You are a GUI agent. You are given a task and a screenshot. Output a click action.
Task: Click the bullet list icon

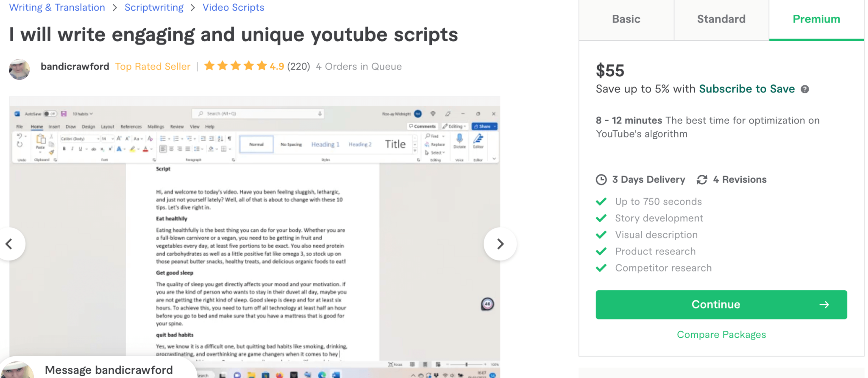coord(163,138)
